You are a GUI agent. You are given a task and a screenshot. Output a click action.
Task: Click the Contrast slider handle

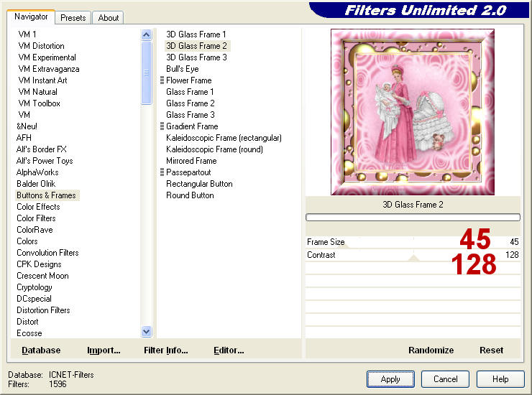(413, 259)
